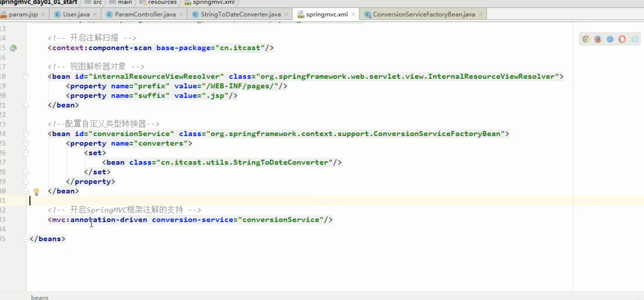
Task: Click springmvc_day01_01_start project breadcrumb
Action: click(38, 2)
